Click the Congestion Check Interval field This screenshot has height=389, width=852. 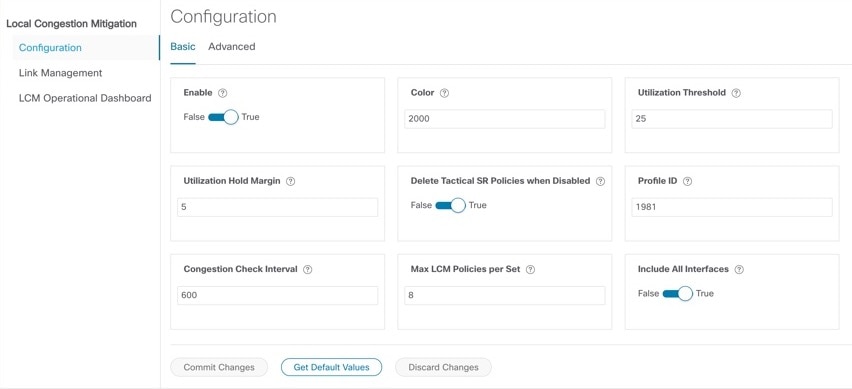point(278,296)
